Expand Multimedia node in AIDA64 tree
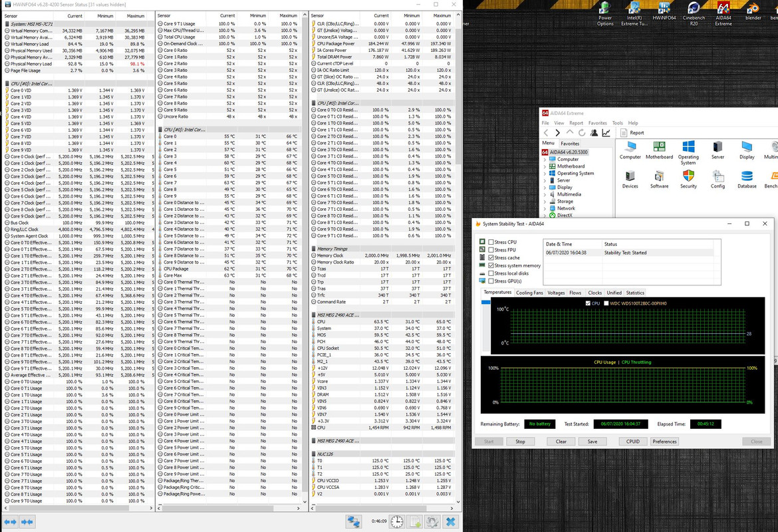 pos(545,194)
